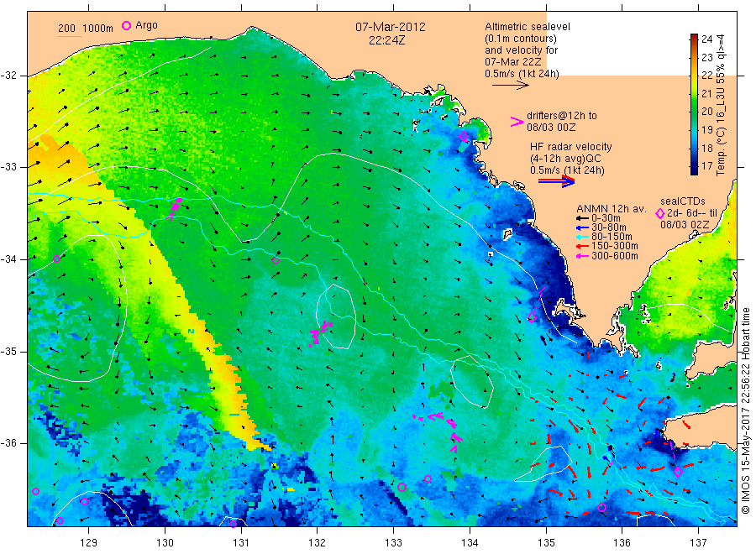Screen dimensions: 756x554
Task: Click the longitude axis label '137'
Action: (698, 543)
